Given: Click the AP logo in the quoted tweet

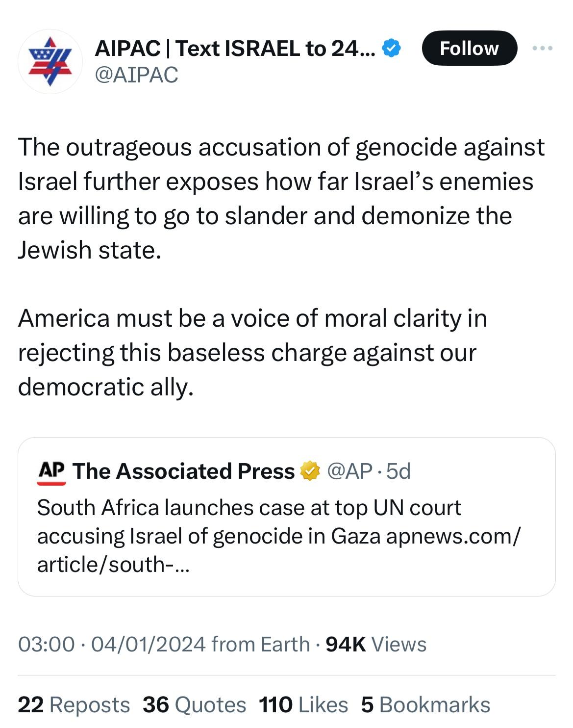Looking at the screenshot, I should click(x=51, y=471).
